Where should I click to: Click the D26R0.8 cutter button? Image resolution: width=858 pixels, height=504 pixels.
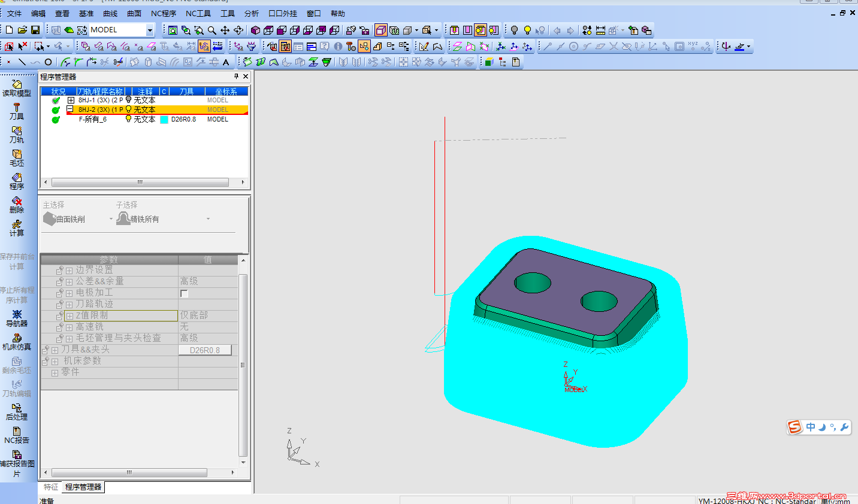(x=205, y=350)
